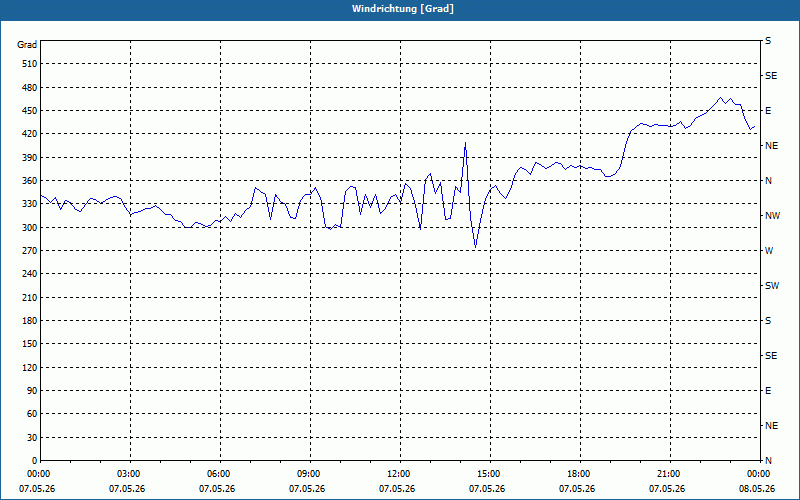Click the 30 degree axis label
The height and width of the screenshot is (500, 800).
point(33,438)
